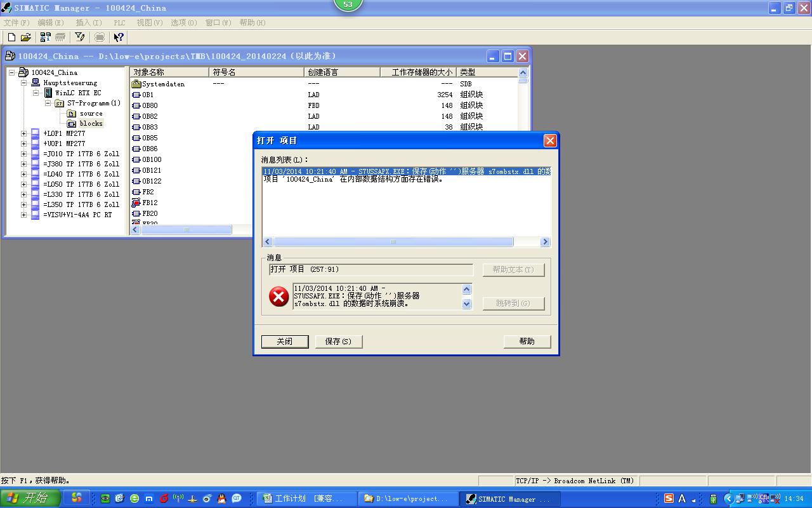Select the OB1 block icon
Viewport: 812px width, 508px height.
(136, 95)
